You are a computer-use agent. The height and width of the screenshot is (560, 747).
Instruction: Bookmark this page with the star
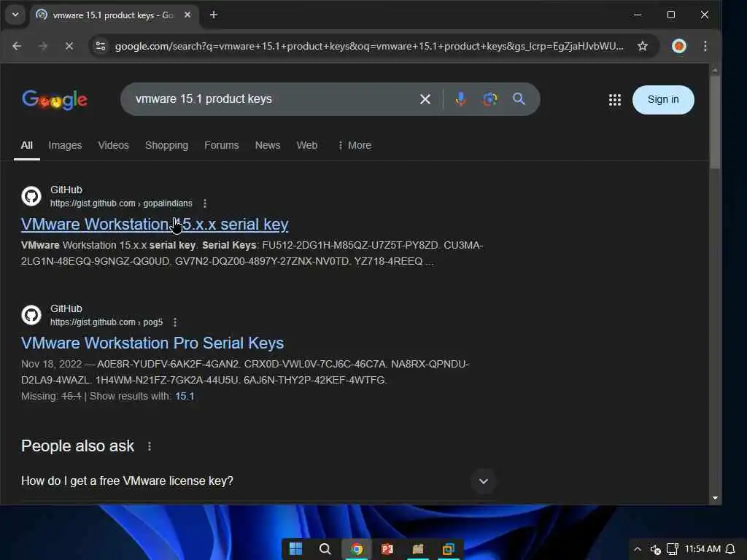[642, 46]
